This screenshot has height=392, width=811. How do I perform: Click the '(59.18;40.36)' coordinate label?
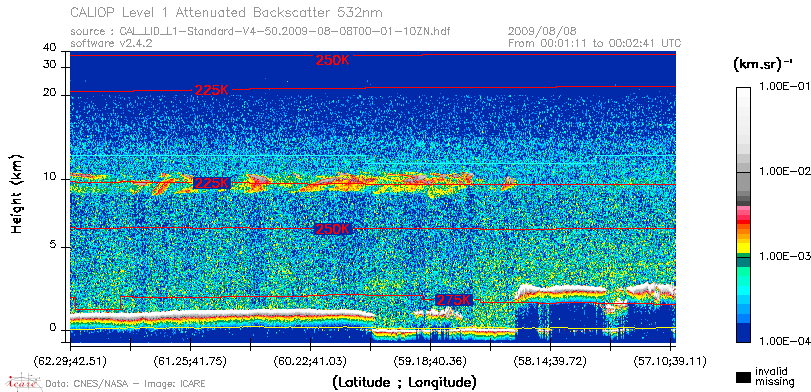point(430,361)
